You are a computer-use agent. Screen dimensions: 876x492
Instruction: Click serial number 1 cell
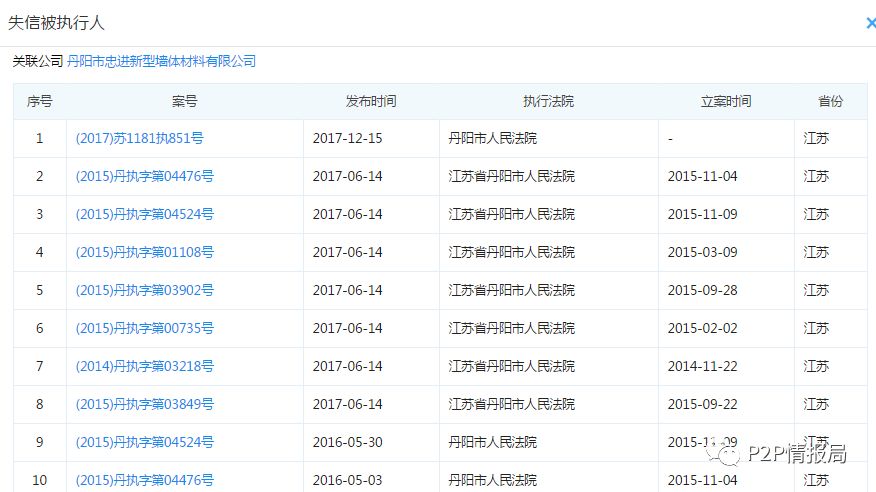tap(40, 138)
